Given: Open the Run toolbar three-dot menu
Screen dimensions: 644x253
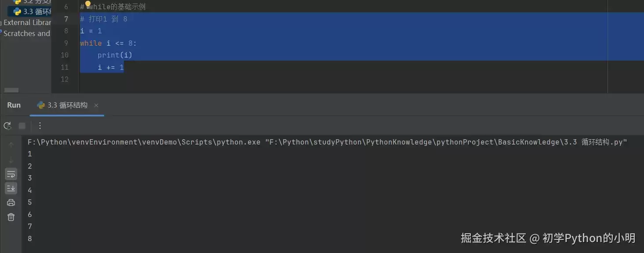Looking at the screenshot, I should [x=40, y=126].
